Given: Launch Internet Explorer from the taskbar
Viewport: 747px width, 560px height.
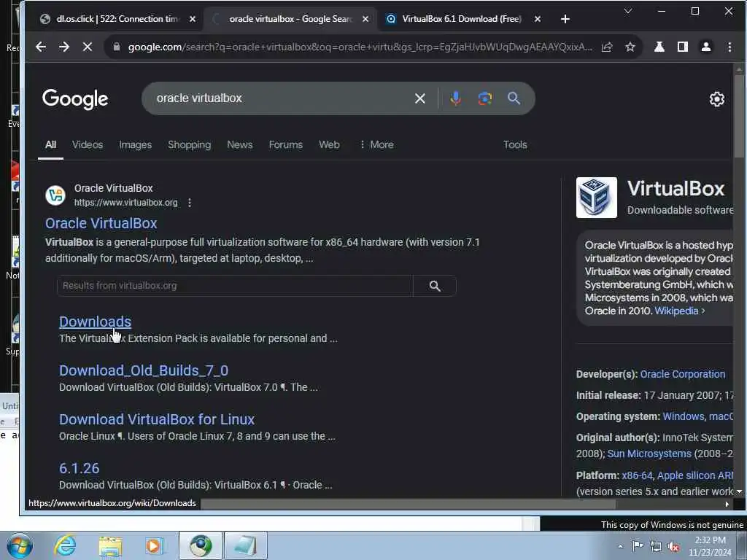Looking at the screenshot, I should [x=65, y=545].
